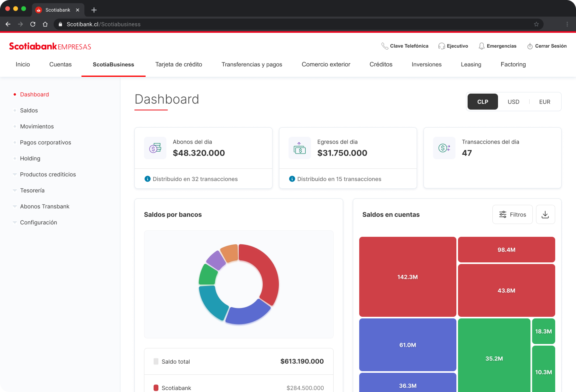
Task: Go to Tarjeta de crédito tab
Action: [179, 64]
